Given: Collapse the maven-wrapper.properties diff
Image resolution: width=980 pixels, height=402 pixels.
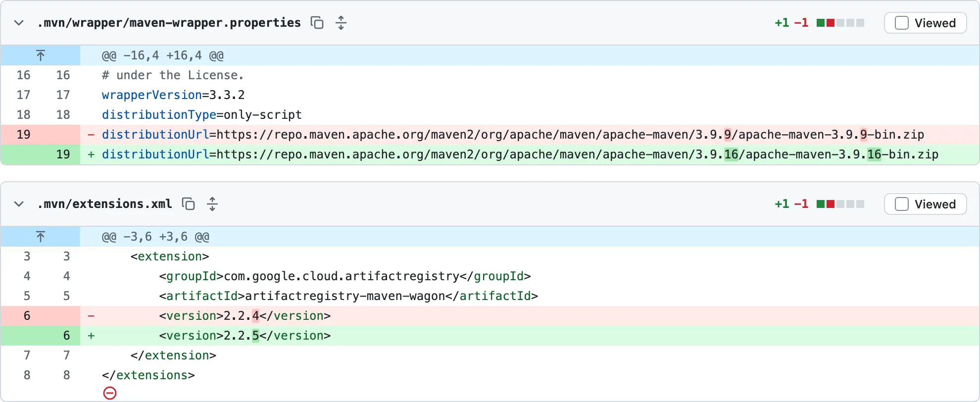Looking at the screenshot, I should coord(19,23).
